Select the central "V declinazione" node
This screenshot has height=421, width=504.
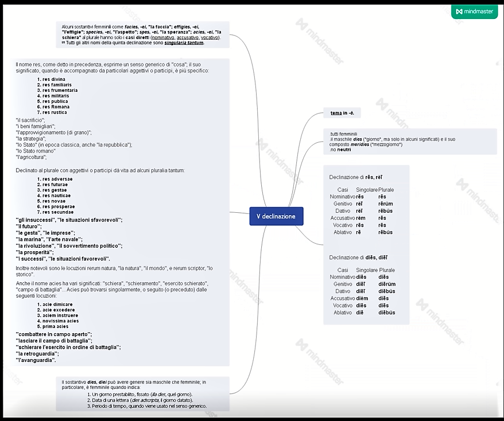276,216
